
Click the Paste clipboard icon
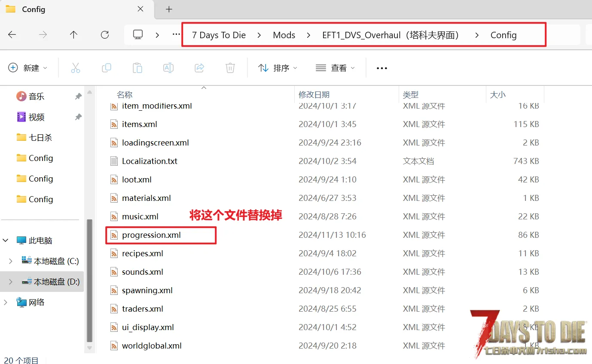[137, 68]
